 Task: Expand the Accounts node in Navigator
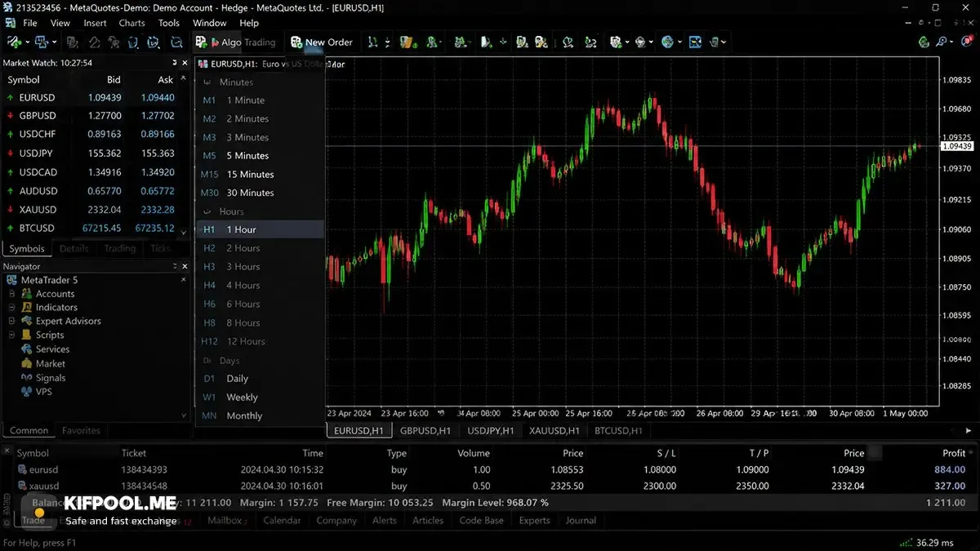[12, 294]
